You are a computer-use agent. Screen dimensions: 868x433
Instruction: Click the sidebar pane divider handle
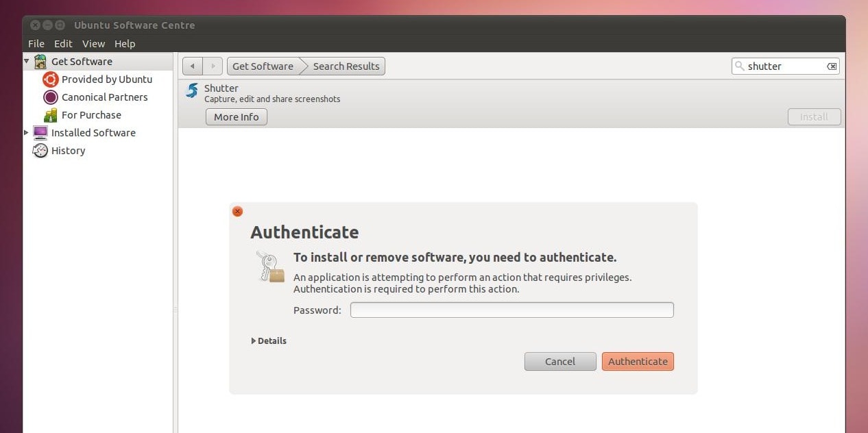pos(176,310)
